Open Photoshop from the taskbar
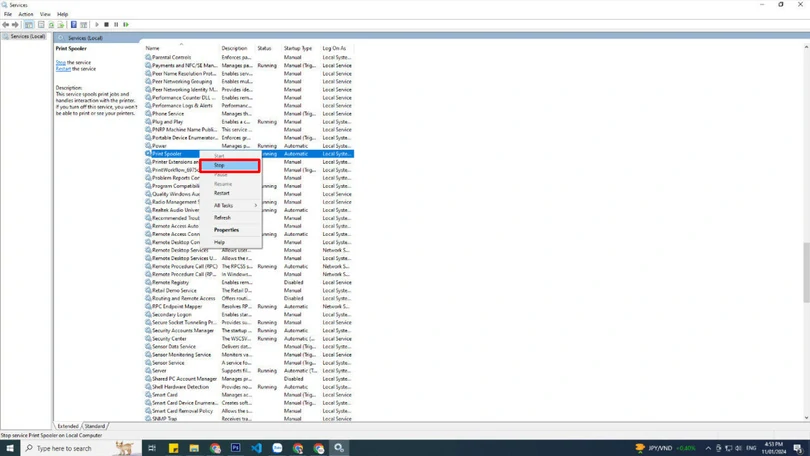The image size is (810, 456). [x=235, y=448]
